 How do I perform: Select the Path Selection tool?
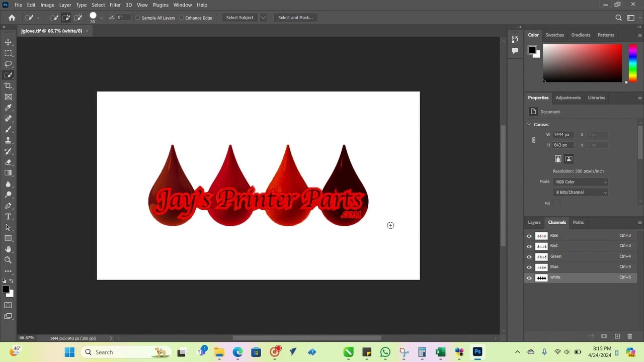[8, 227]
